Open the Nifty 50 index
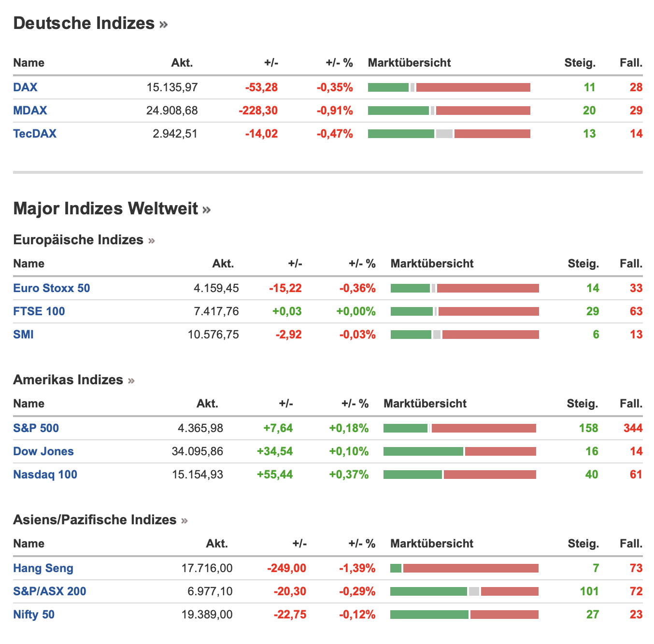This screenshot has width=654, height=644. (34, 615)
